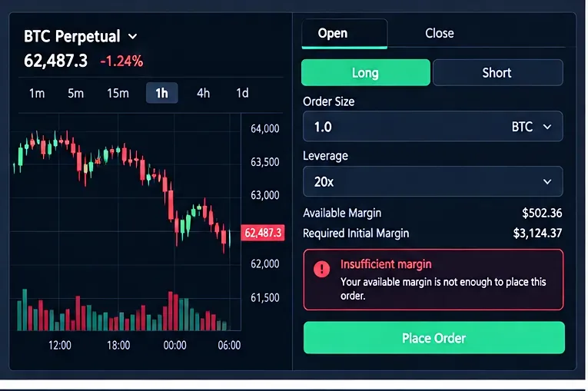588x391 pixels.
Task: Open the BTC Perpetual pair dropdown chevron
Action: tap(132, 37)
